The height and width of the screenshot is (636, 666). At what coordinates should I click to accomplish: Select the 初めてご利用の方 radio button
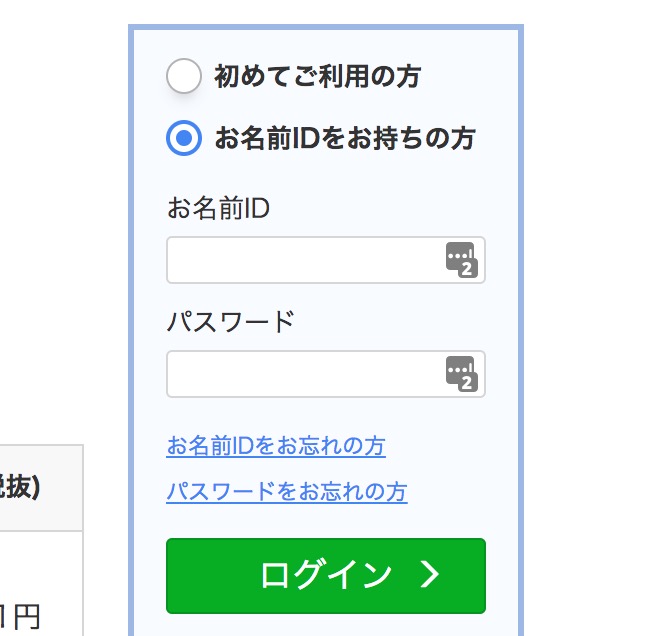coord(183,76)
